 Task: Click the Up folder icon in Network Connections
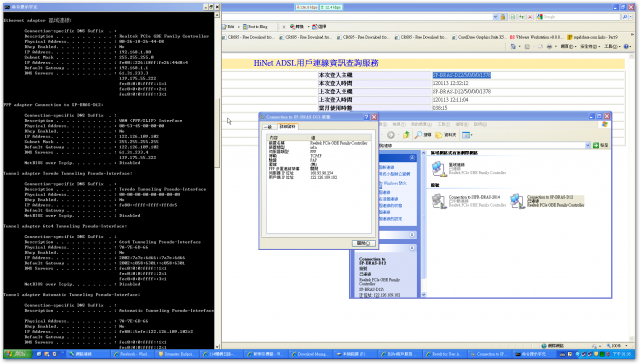tap(406, 135)
